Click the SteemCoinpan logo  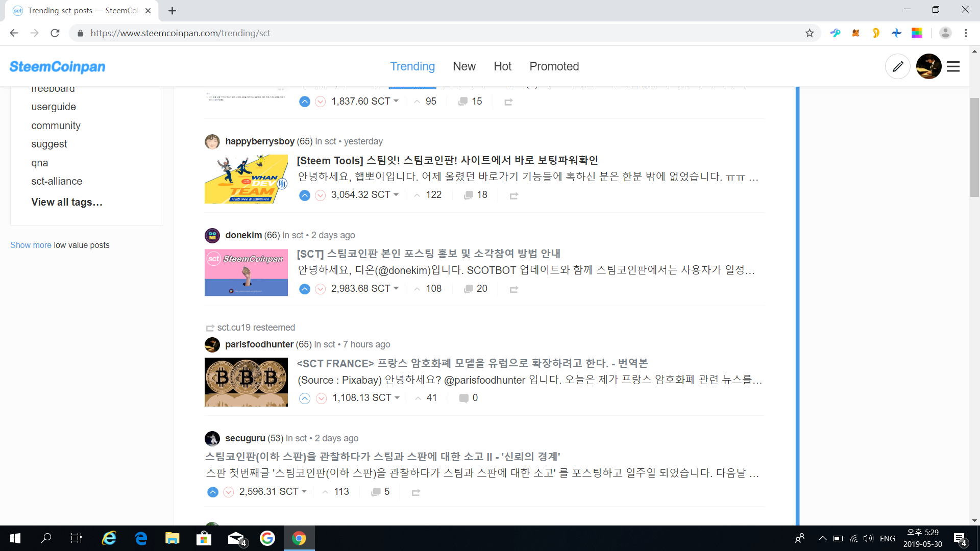coord(57,66)
